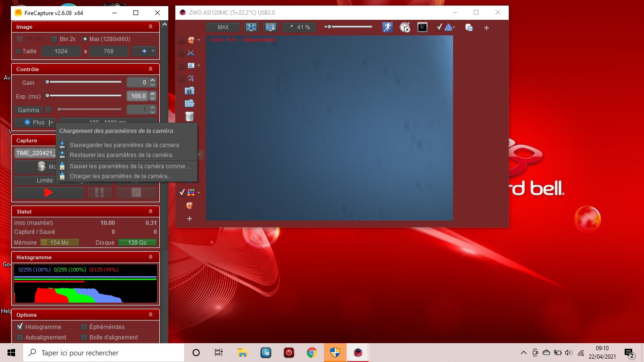Collapse the Options panel
This screenshot has width=644, height=362.
coord(150,315)
